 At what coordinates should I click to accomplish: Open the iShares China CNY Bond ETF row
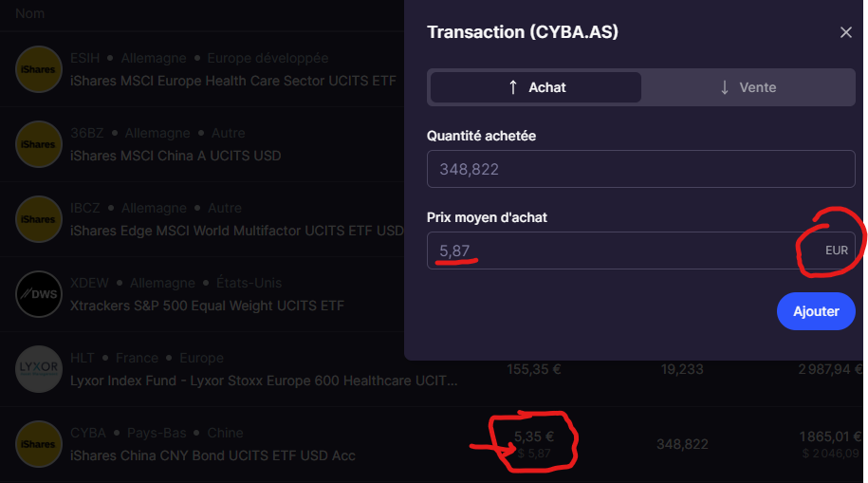click(x=212, y=455)
